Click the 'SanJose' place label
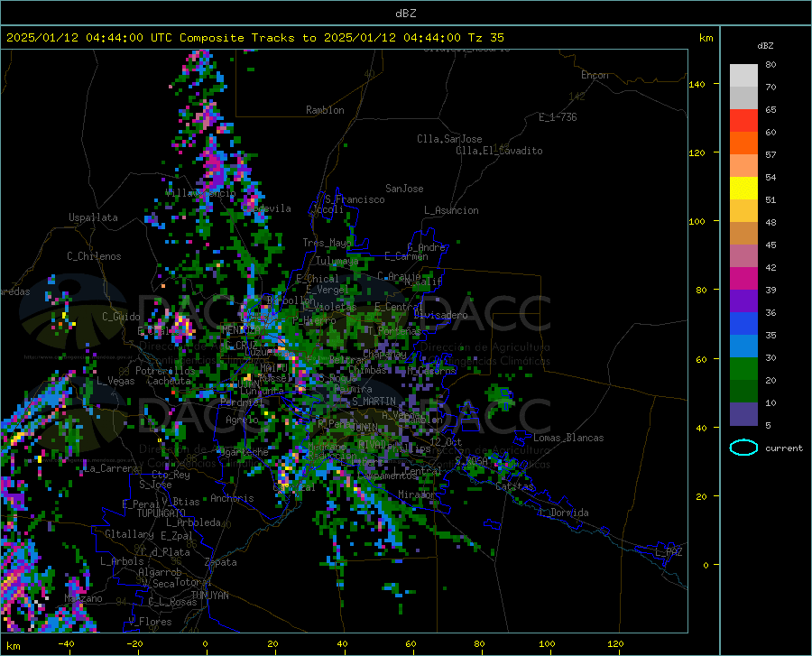Screen dimensions: 812x656 point(404,189)
